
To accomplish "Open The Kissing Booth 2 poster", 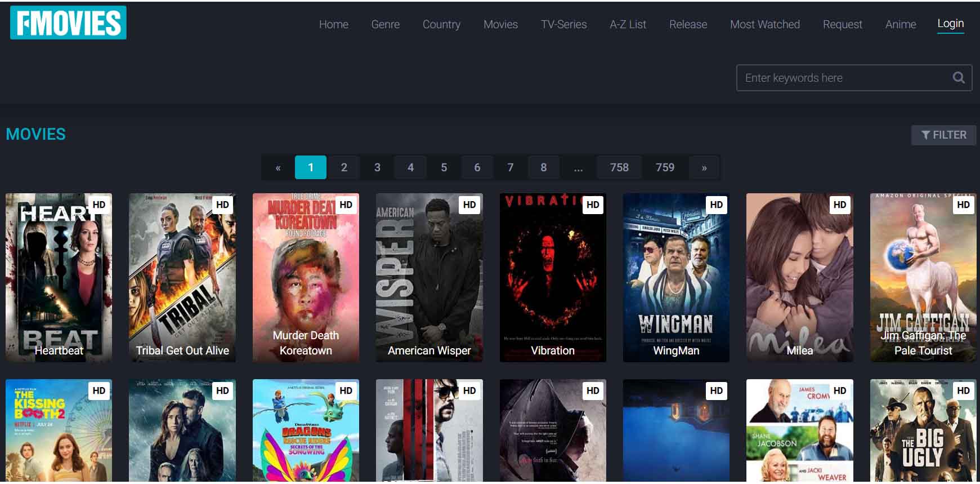I will (x=59, y=430).
